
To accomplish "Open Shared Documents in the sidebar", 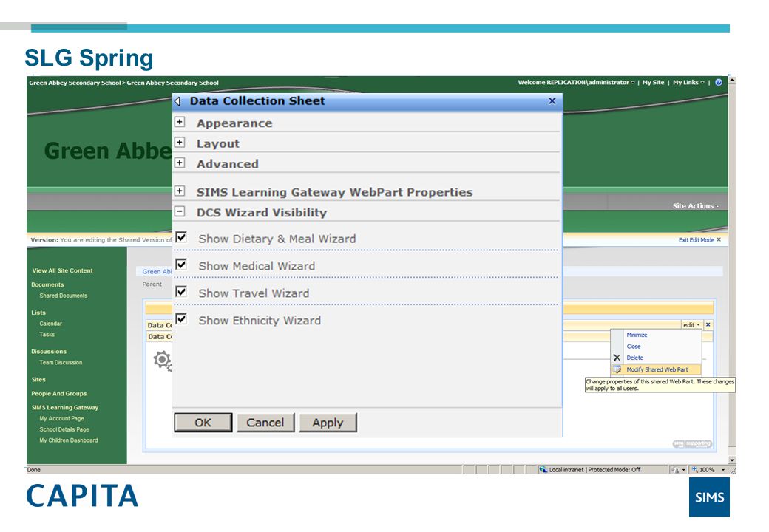I will tap(64, 296).
